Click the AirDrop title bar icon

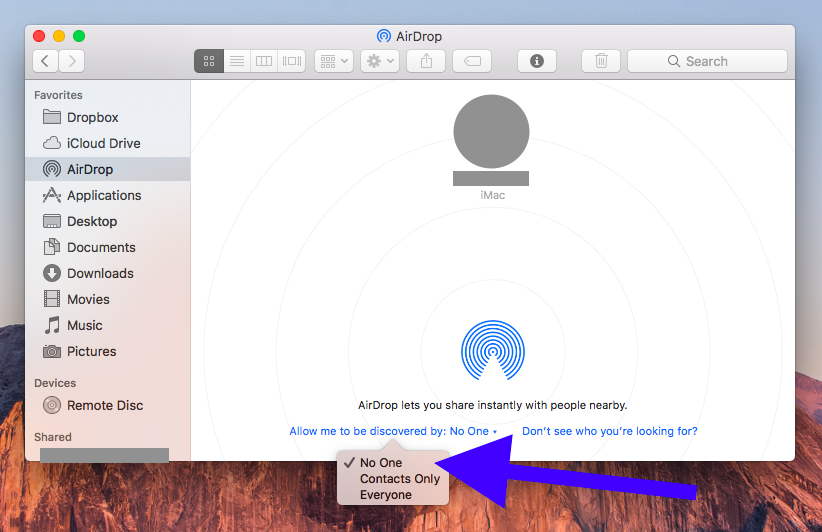point(384,36)
